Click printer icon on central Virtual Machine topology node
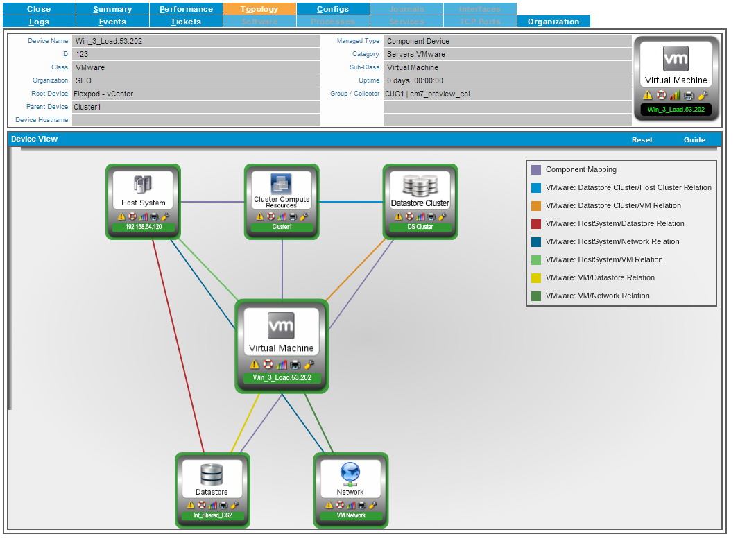This screenshot has height=548, width=756. click(295, 364)
